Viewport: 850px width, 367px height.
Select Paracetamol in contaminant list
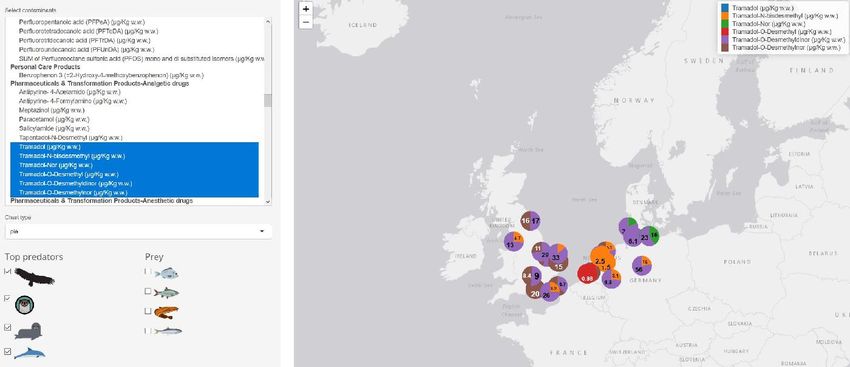(54, 119)
